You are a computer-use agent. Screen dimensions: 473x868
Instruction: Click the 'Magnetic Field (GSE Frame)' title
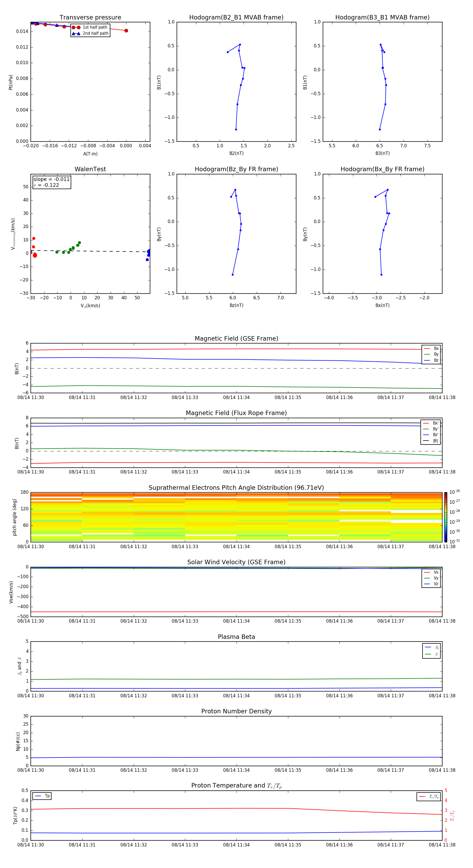click(x=236, y=339)
